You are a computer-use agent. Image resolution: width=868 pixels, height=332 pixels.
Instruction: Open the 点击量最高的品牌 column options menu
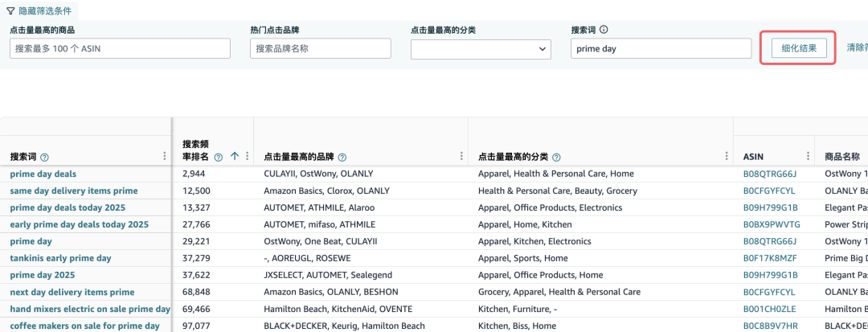click(461, 157)
